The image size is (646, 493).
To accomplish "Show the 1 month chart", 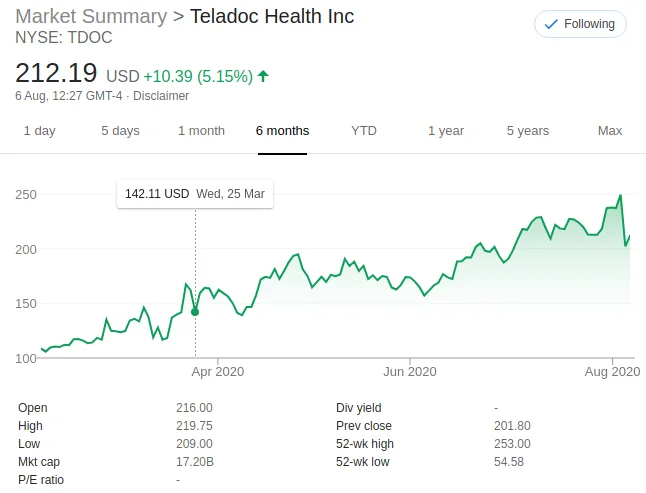I will tap(201, 131).
